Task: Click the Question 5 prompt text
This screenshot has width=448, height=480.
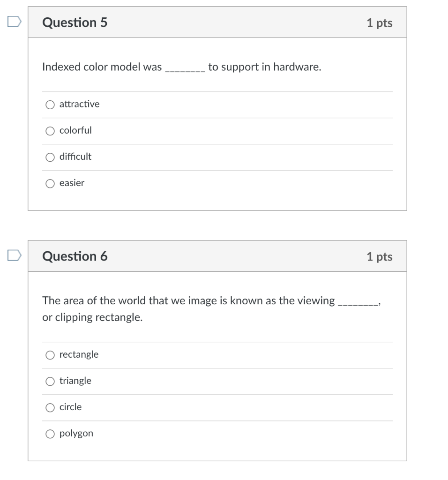Action: (x=181, y=67)
